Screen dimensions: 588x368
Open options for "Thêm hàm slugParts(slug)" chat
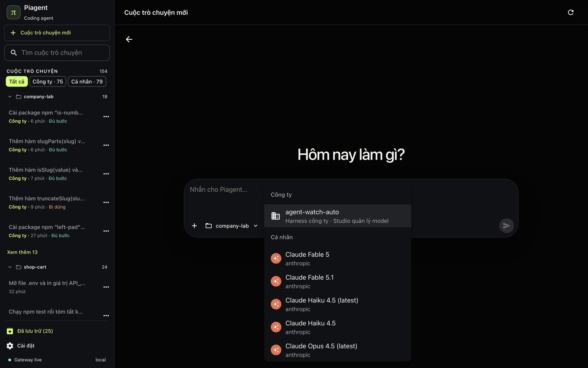[x=106, y=145]
